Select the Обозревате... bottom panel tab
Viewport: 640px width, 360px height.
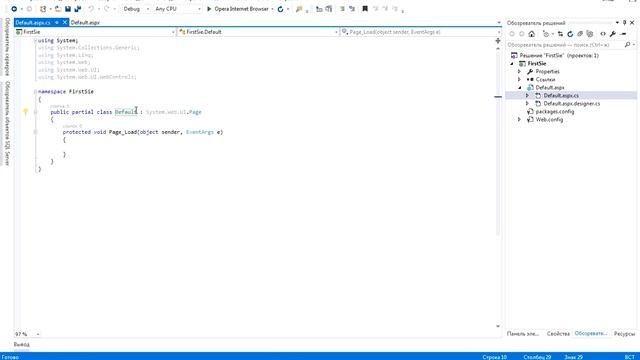591,333
